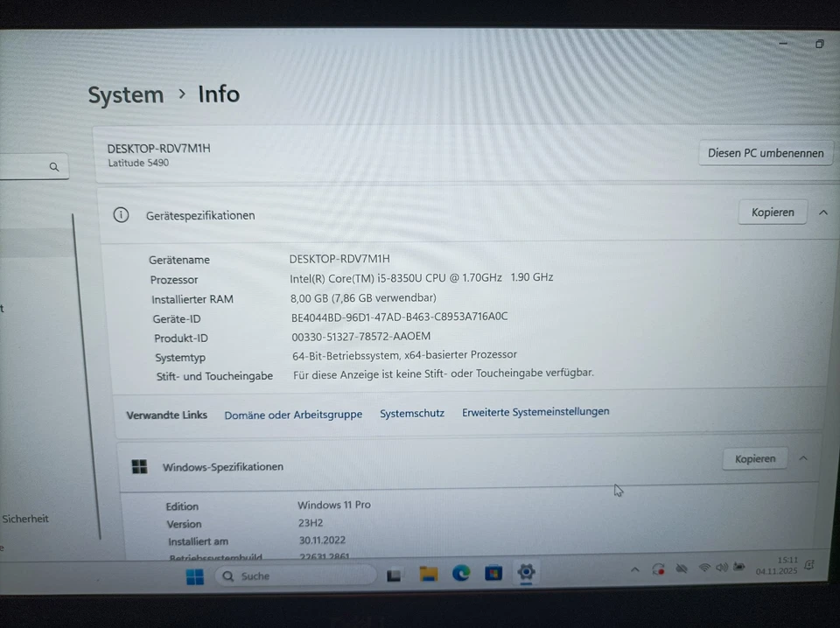Show hidden icons in the system tray

point(635,568)
